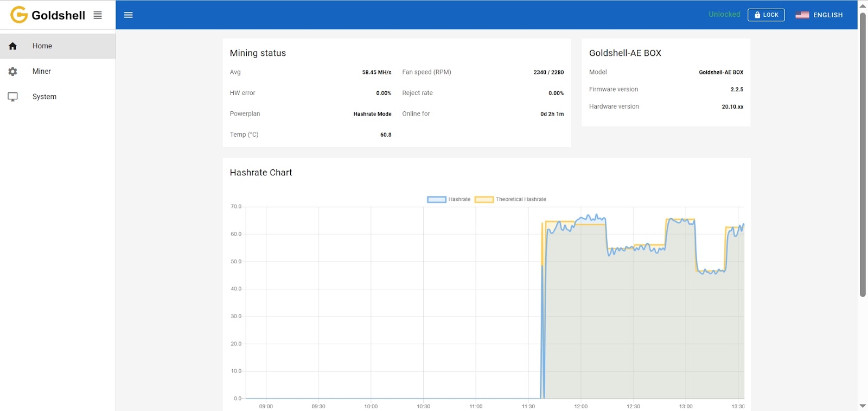This screenshot has height=411, width=868.
Task: Toggle the Hashrate legend series
Action: coord(449,199)
